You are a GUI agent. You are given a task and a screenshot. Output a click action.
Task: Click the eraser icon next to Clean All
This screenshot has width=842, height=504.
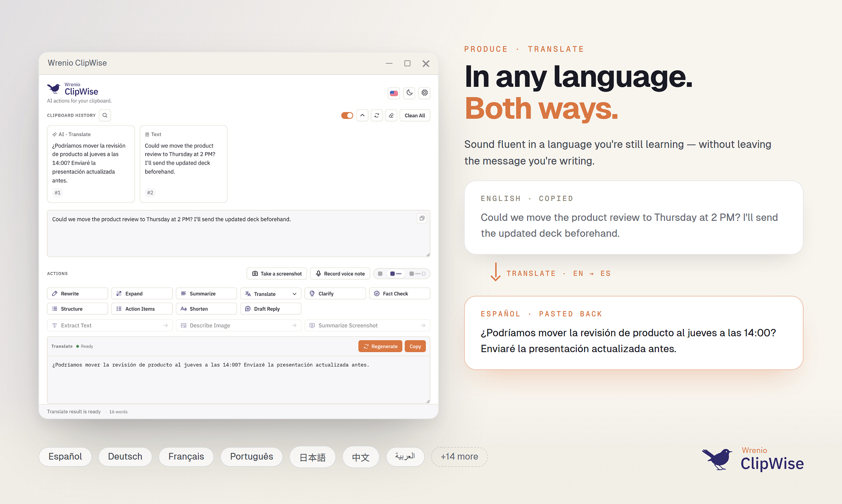tap(391, 115)
